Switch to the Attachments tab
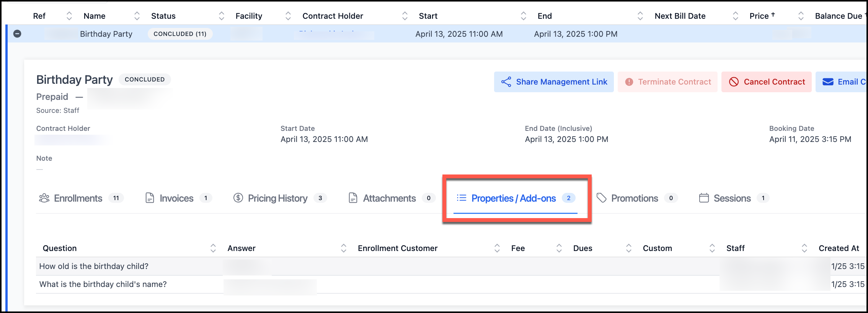The width and height of the screenshot is (868, 313). click(x=389, y=198)
